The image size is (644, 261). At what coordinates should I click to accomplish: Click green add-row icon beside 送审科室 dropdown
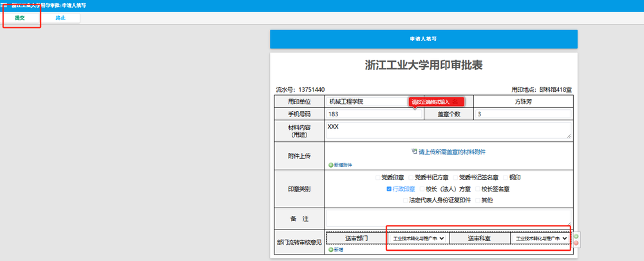pyautogui.click(x=576, y=236)
